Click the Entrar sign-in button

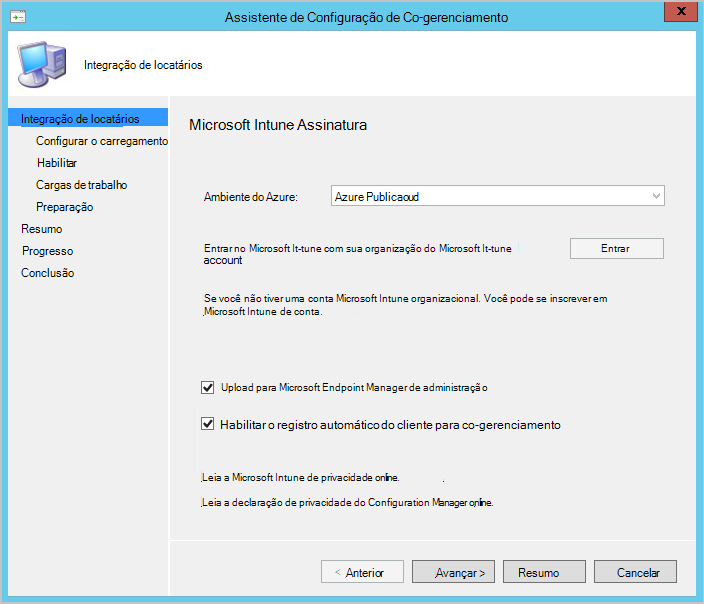coord(616,248)
